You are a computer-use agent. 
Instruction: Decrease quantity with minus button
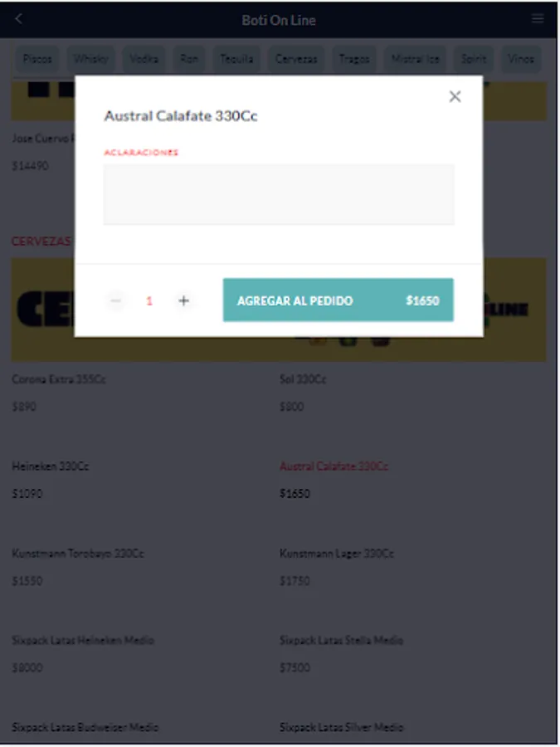116,300
